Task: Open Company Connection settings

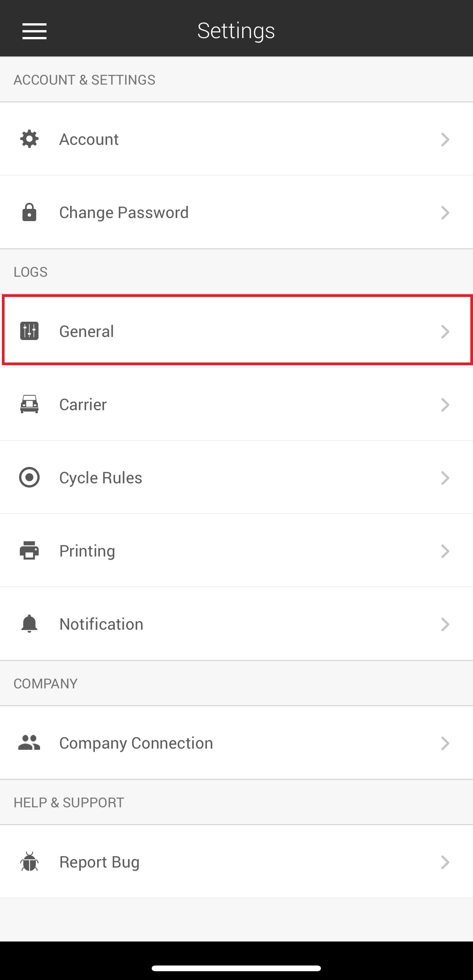Action: [x=236, y=743]
